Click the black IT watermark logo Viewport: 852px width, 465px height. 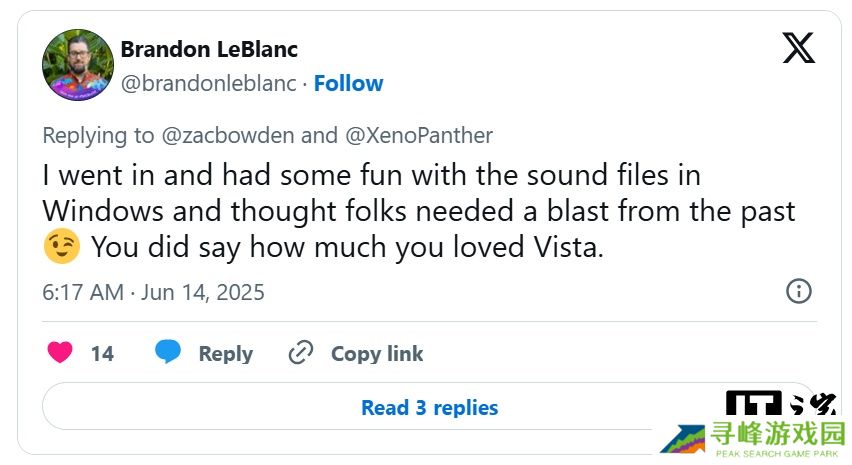(x=753, y=403)
